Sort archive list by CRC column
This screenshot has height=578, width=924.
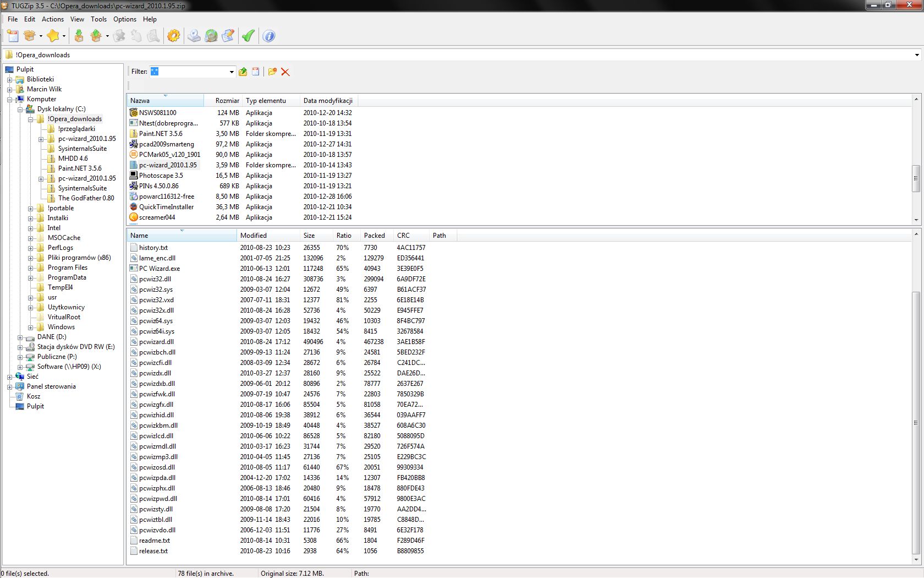(x=411, y=236)
